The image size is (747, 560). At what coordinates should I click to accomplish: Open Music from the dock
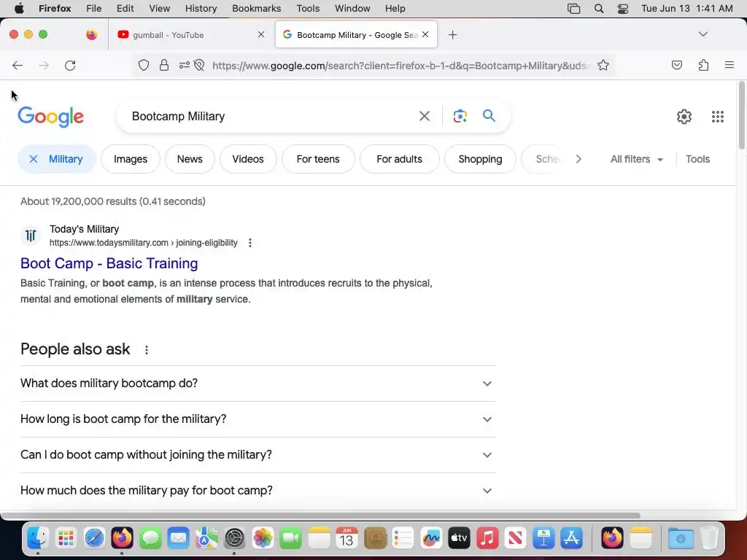tap(487, 539)
